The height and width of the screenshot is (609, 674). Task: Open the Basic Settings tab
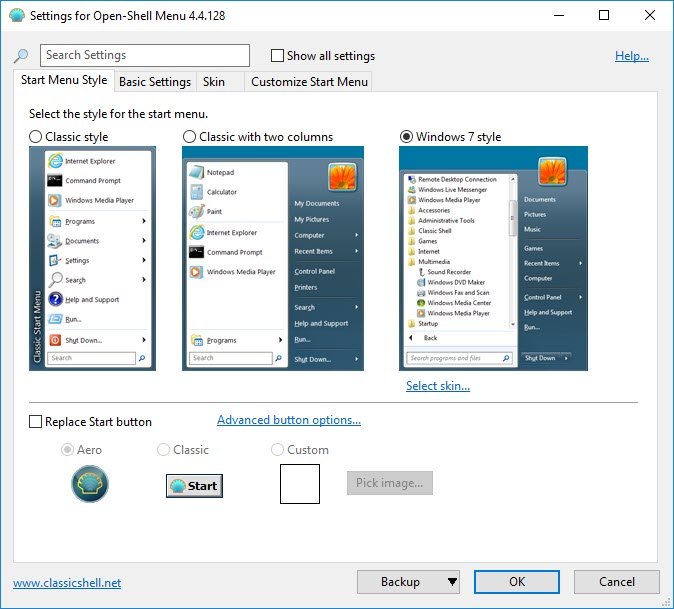point(155,82)
